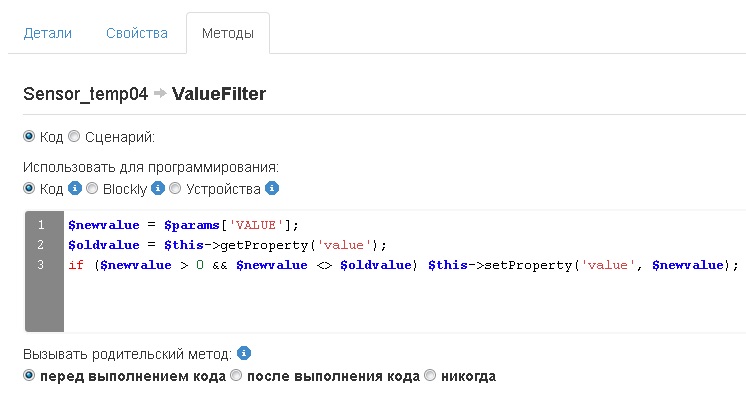Viewport: 746px width, 396px height.
Task: Open the Методы tab
Action: coord(228,33)
